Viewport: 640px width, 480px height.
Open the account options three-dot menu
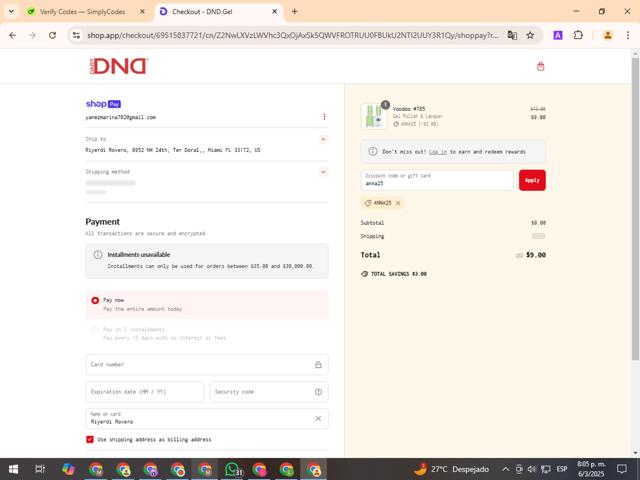324,117
